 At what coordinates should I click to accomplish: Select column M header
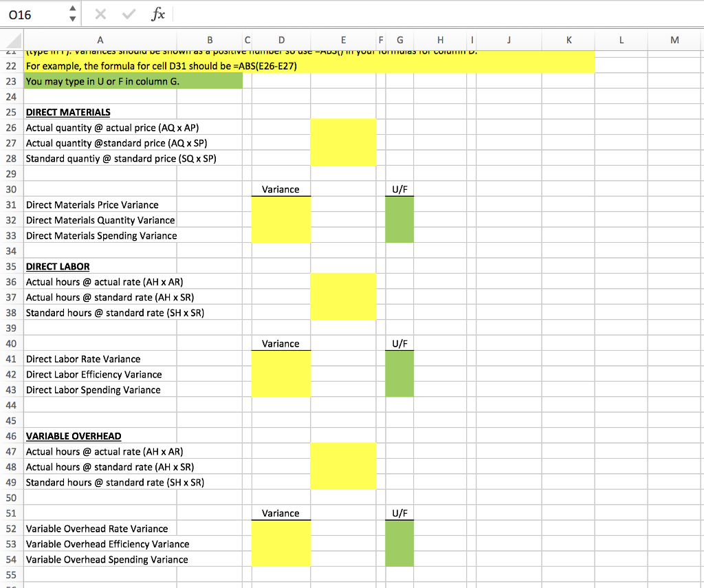674,40
